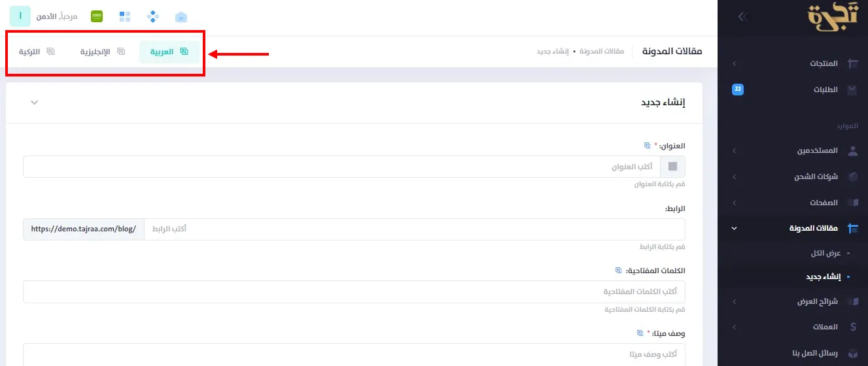Click the green Saudi flag language icon

click(x=97, y=16)
